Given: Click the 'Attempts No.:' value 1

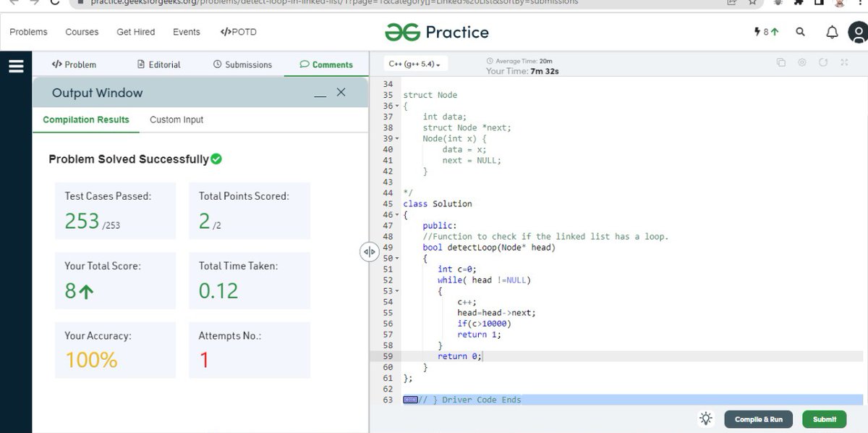Looking at the screenshot, I should tap(204, 360).
